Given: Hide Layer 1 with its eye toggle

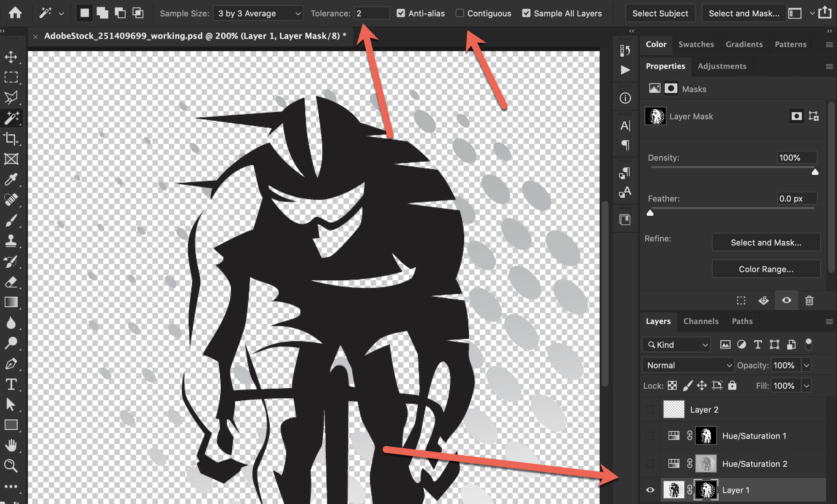Looking at the screenshot, I should click(x=650, y=490).
